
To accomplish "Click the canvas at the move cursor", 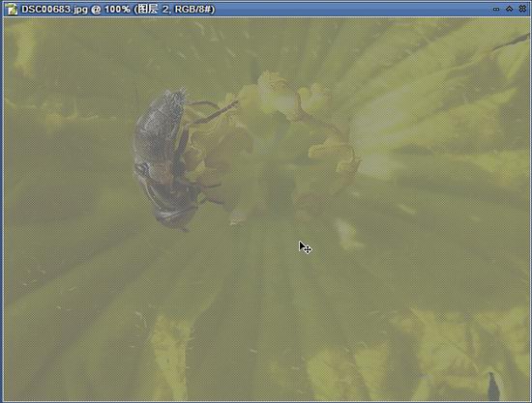I will (x=305, y=247).
